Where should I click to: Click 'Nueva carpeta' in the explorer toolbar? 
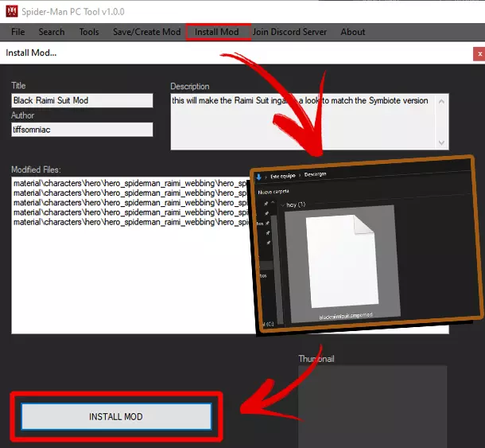pyautogui.click(x=274, y=192)
